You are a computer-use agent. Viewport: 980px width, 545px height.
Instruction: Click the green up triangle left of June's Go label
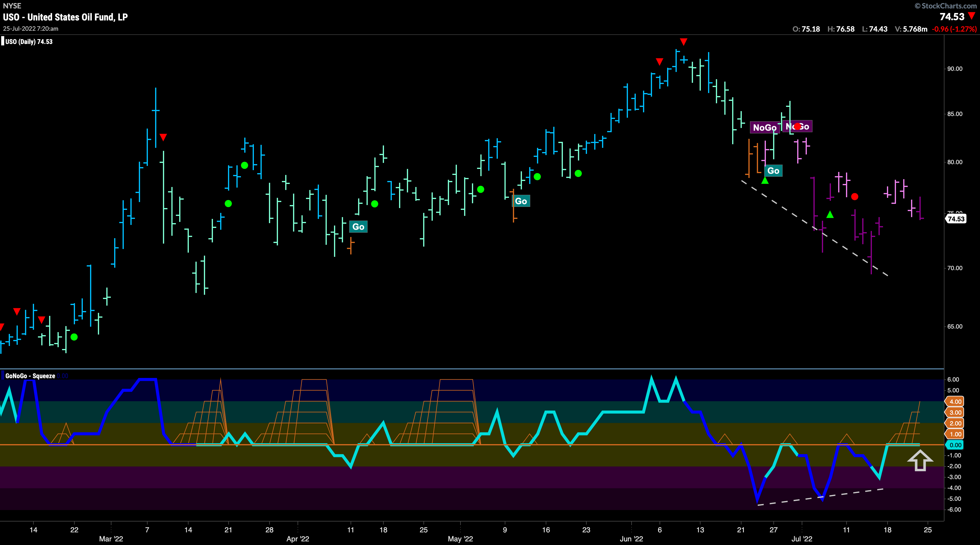pos(765,180)
